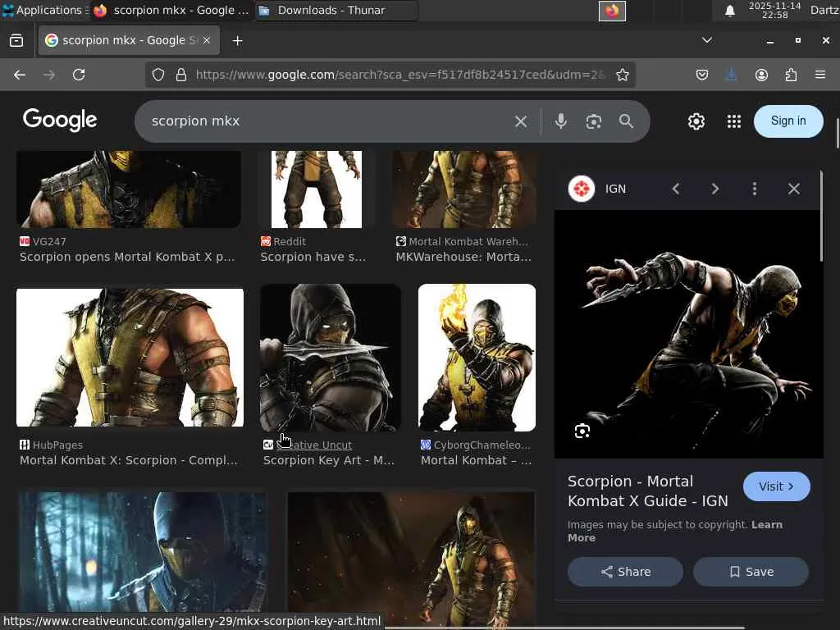
Task: Click the preview panel scrollbar
Action: [x=820, y=216]
